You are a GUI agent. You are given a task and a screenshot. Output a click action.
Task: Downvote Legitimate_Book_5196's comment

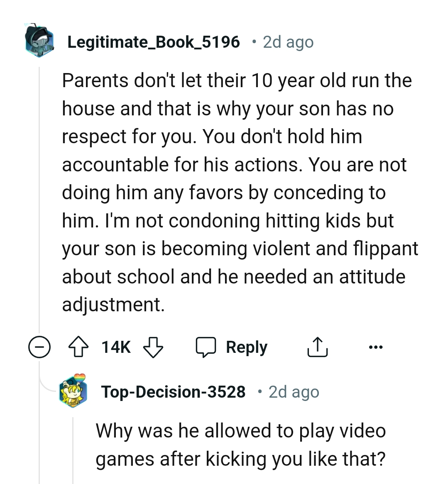(x=153, y=348)
